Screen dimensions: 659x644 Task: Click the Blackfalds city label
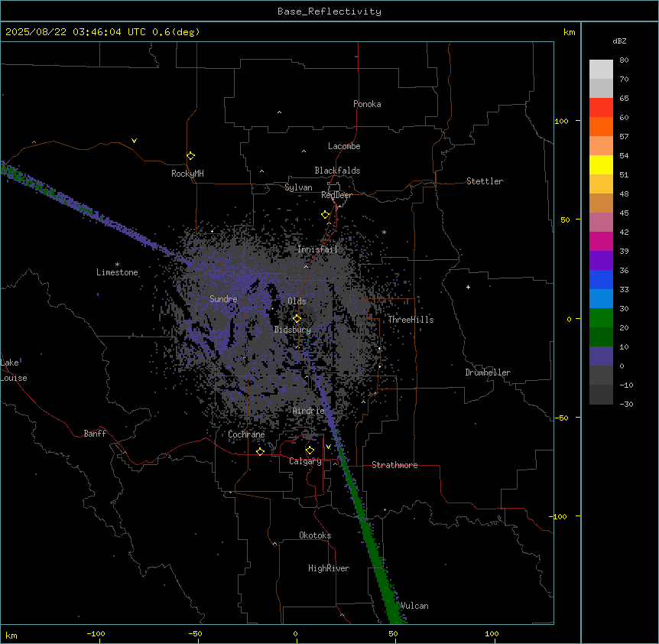tap(337, 171)
